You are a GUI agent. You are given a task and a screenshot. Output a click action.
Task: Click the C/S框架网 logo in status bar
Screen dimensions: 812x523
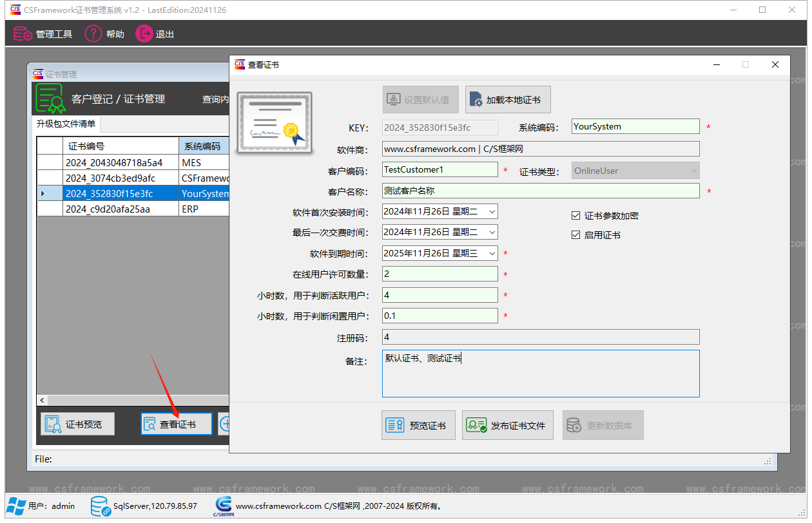coord(223,506)
